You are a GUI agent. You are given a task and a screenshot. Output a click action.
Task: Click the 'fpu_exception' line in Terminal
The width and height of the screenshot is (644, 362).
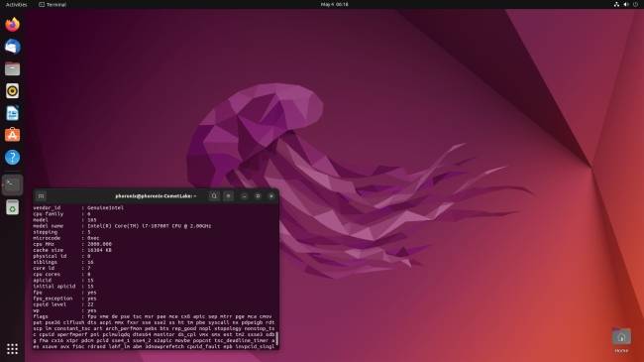64,299
